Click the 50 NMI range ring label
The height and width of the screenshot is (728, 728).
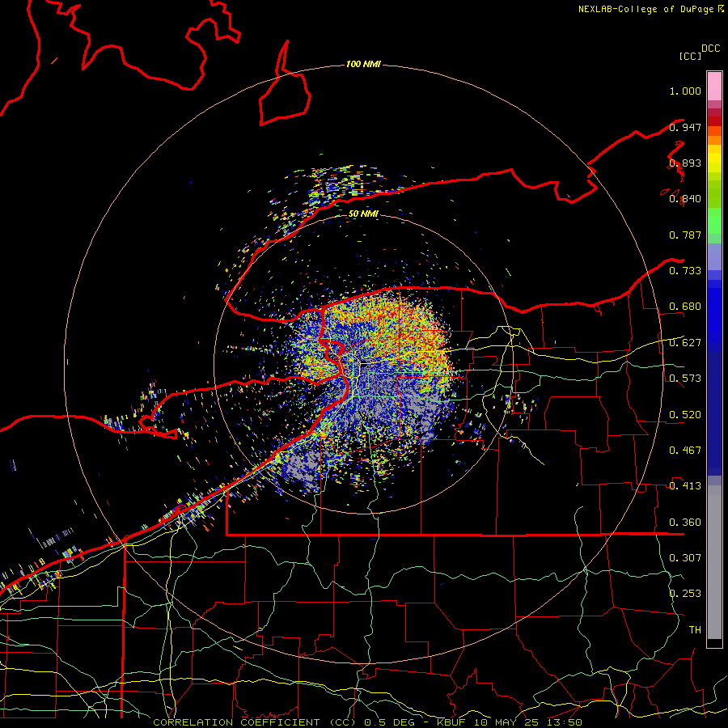coord(363,214)
